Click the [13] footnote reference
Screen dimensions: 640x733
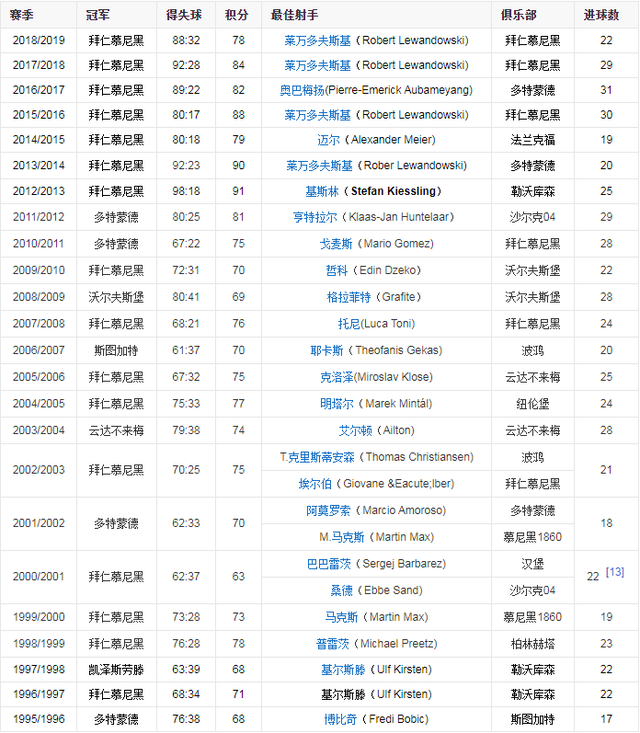click(x=615, y=572)
